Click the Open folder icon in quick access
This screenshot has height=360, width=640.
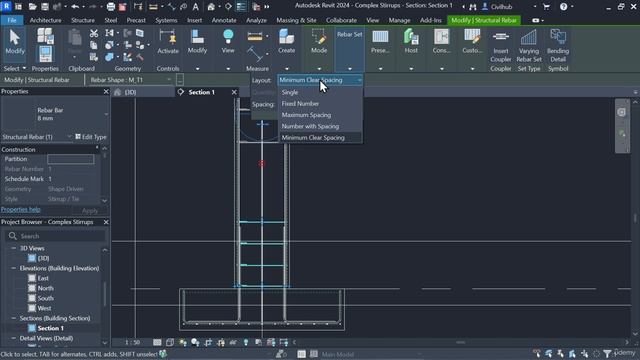(33, 7)
